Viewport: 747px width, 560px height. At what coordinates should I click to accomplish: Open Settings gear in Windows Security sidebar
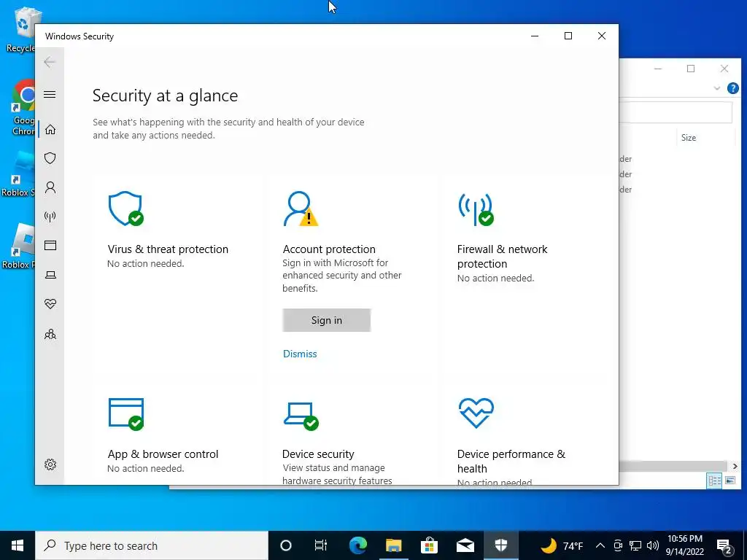50,464
